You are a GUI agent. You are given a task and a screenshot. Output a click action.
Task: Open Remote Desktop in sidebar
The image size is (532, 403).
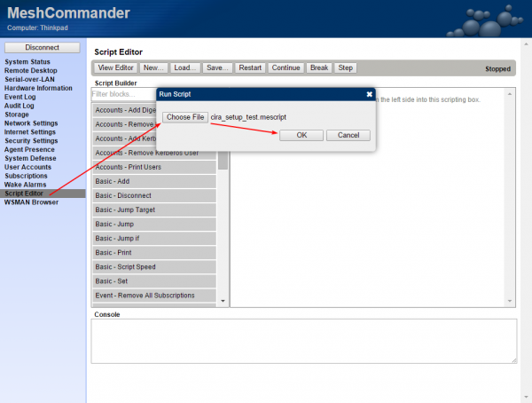[x=31, y=71]
